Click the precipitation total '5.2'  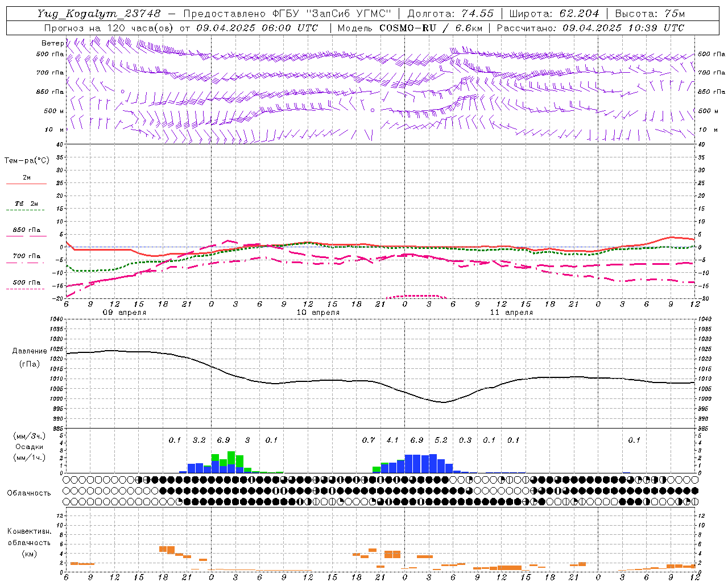tap(441, 440)
